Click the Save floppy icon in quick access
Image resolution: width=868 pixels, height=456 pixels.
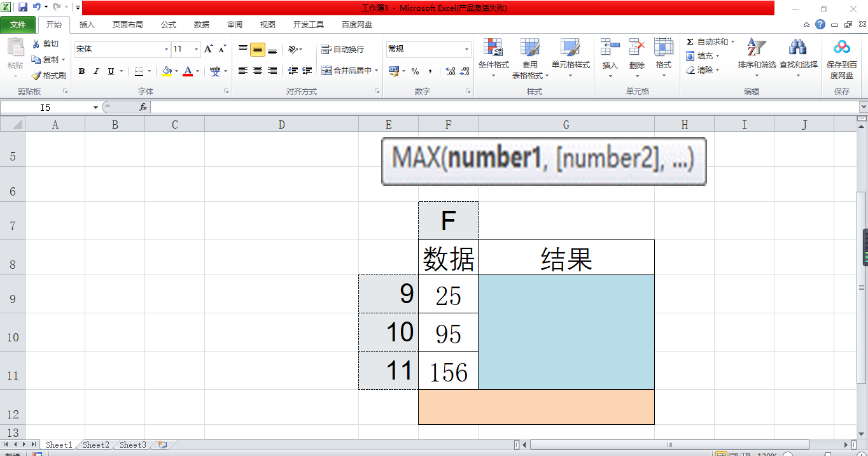coord(23,7)
